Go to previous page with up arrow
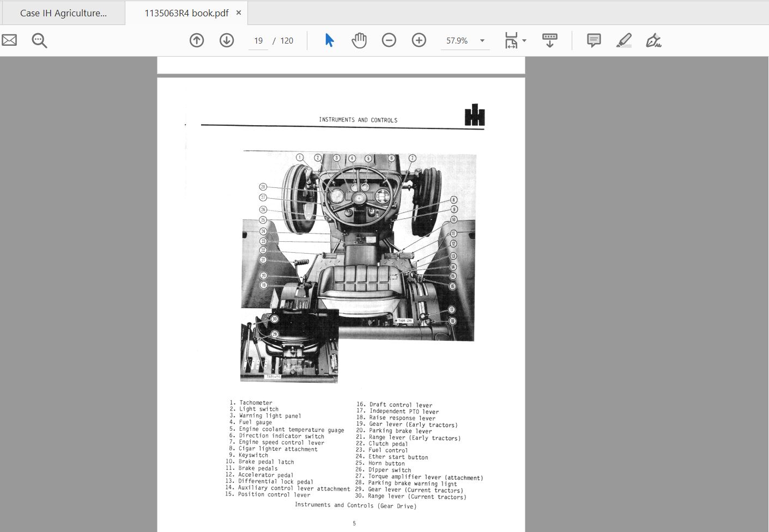This screenshot has height=532, width=769. [x=197, y=40]
